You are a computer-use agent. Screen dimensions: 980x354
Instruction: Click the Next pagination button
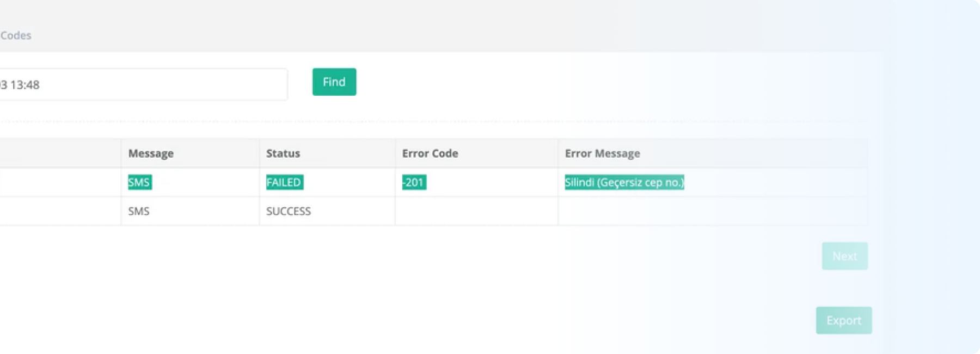844,256
